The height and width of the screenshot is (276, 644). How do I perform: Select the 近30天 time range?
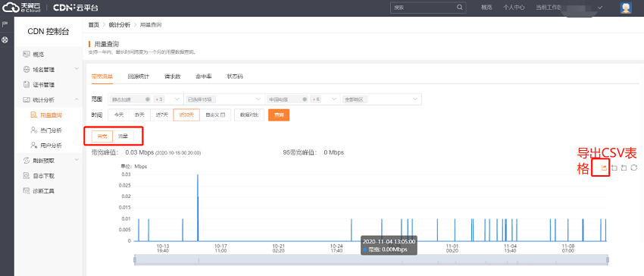186,114
